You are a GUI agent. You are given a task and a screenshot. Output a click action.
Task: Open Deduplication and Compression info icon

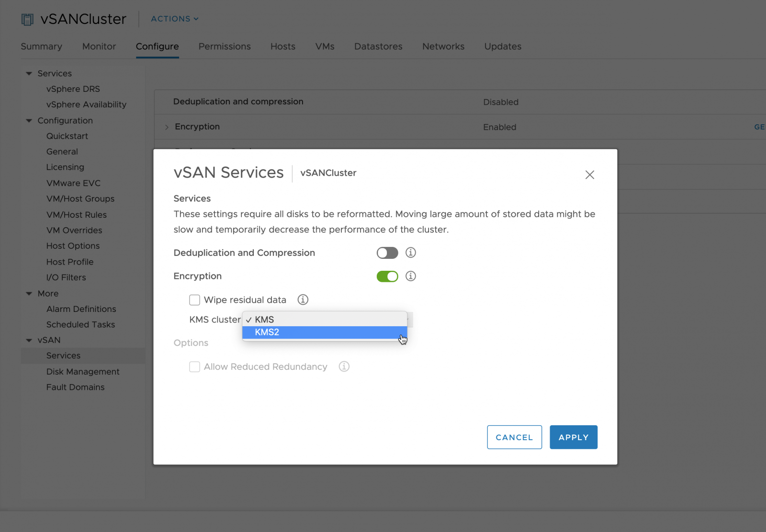tap(411, 253)
